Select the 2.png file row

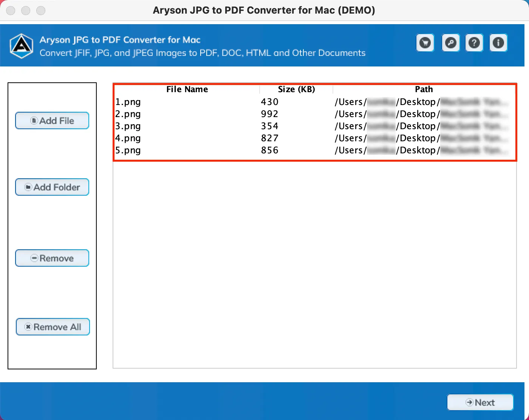[315, 114]
